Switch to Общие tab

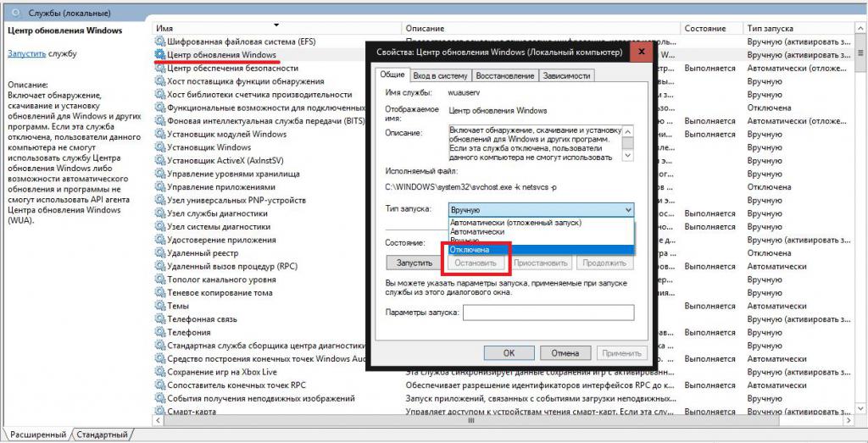(392, 75)
